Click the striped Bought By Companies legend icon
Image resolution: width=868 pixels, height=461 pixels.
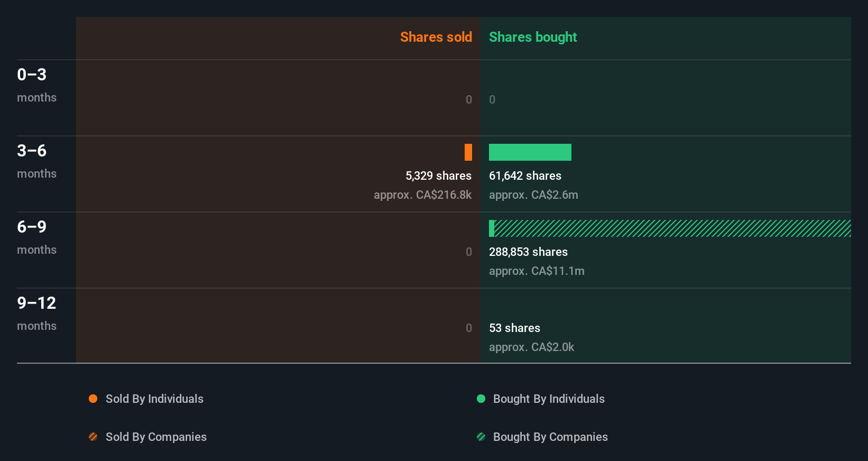click(x=481, y=437)
